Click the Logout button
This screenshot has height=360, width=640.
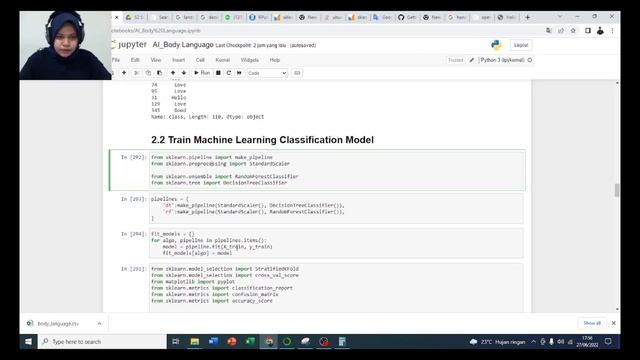[521, 45]
